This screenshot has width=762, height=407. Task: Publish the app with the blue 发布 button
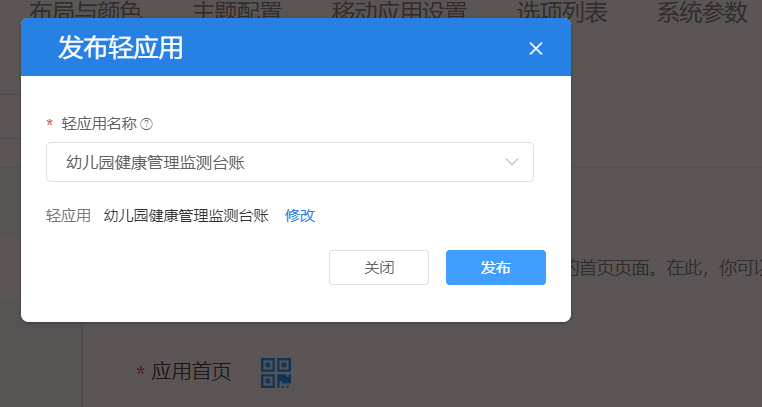(x=496, y=268)
